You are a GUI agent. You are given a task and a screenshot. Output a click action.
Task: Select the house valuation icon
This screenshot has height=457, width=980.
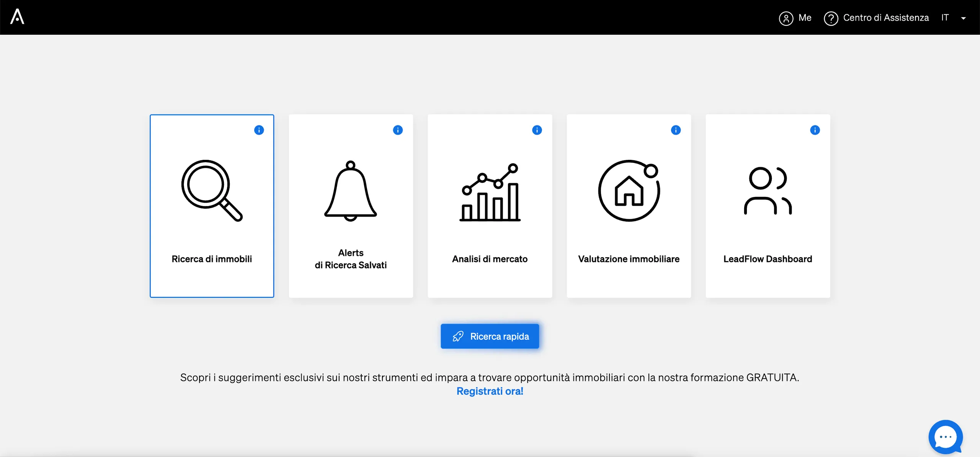click(x=629, y=190)
